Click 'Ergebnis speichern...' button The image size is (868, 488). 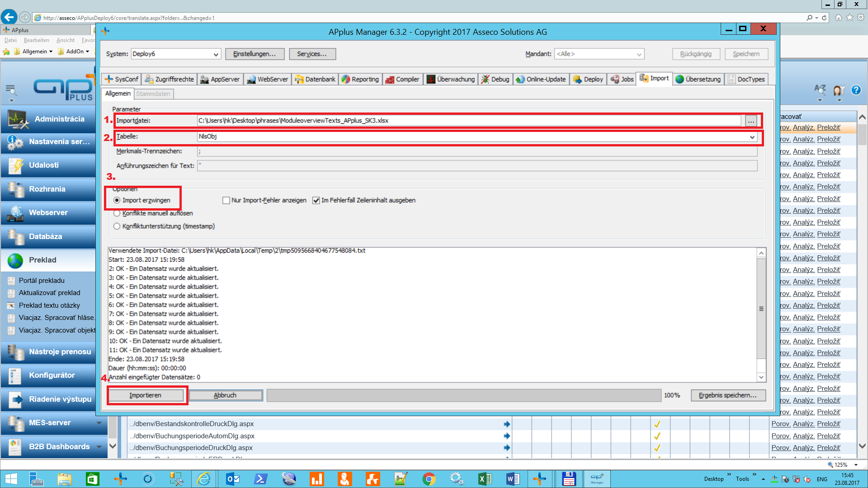click(728, 395)
